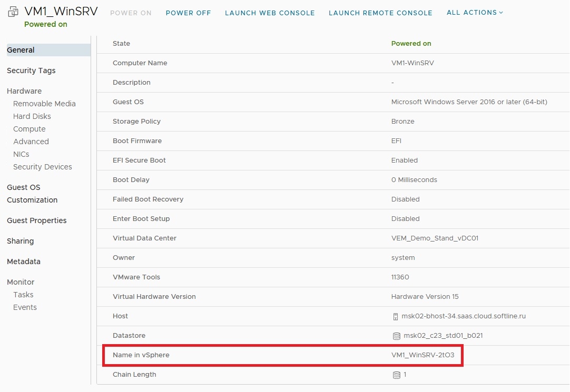This screenshot has height=392, width=570.
Task: Click the vSphere name VM1_WinSRV-2tO3
Action: tap(423, 355)
